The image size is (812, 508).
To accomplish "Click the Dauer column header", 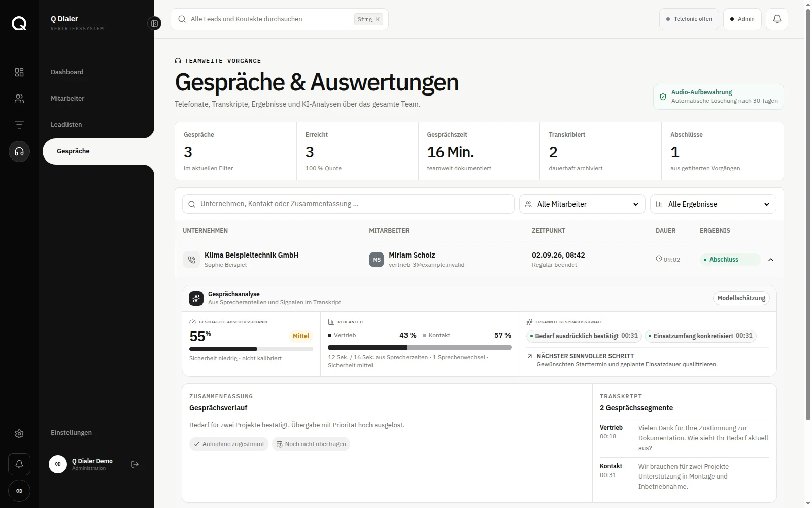I will pyautogui.click(x=665, y=231).
